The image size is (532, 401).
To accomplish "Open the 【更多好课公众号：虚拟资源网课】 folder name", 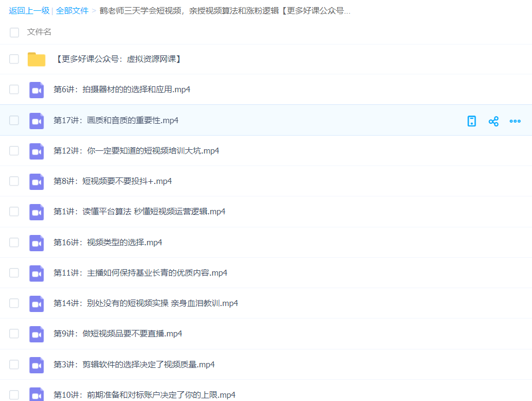I will 118,59.
